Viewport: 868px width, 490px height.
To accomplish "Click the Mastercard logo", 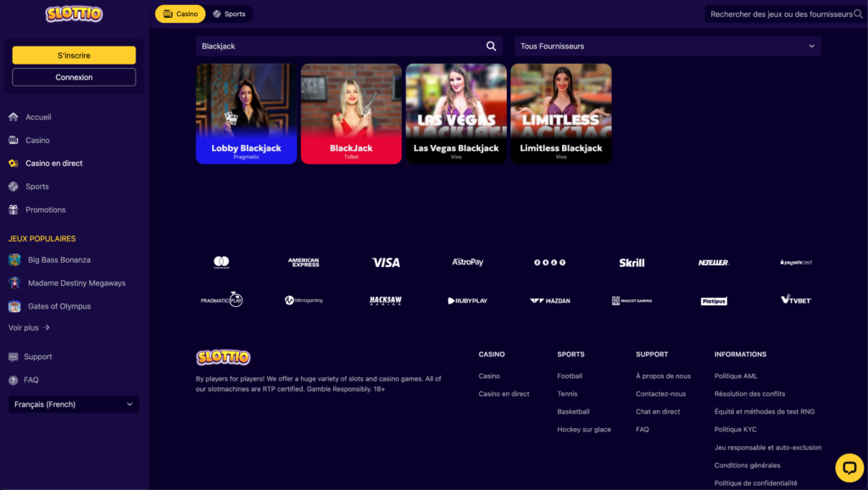I will point(221,263).
